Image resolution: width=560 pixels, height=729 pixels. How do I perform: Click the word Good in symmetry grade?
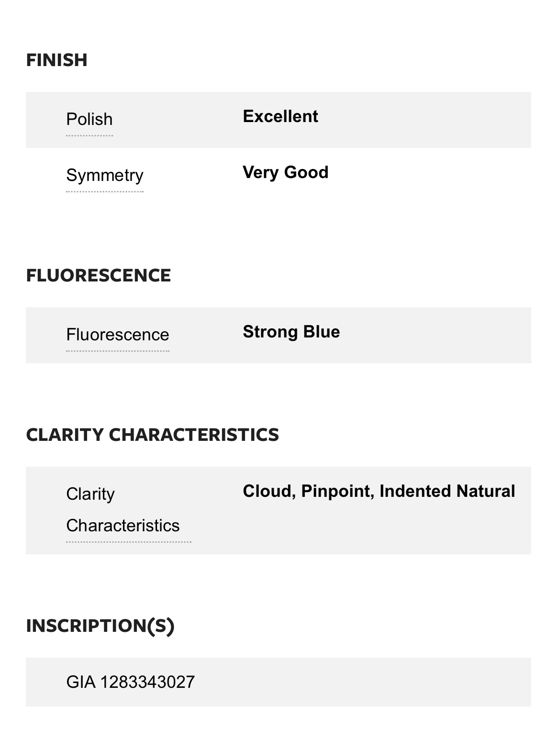[306, 172]
